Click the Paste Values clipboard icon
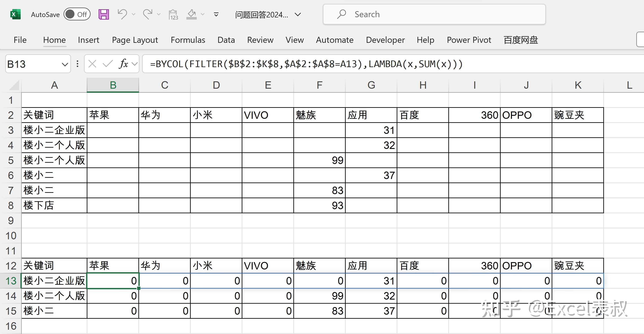 [x=173, y=14]
